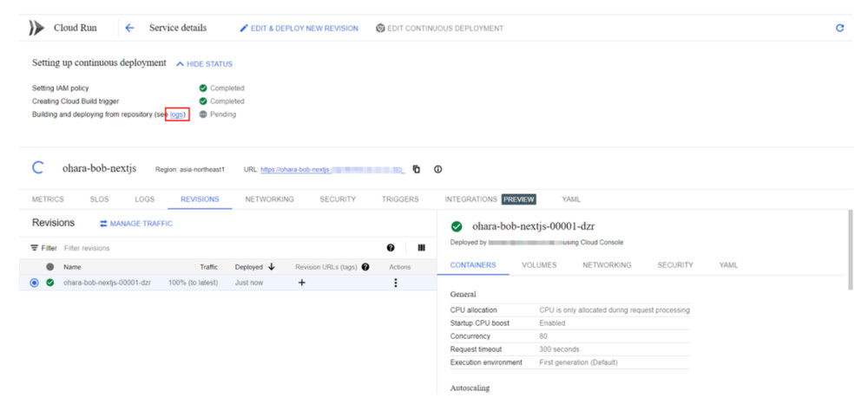This screenshot has width=868, height=404.
Task: Click the info icon beside the URL
Action: (x=437, y=169)
